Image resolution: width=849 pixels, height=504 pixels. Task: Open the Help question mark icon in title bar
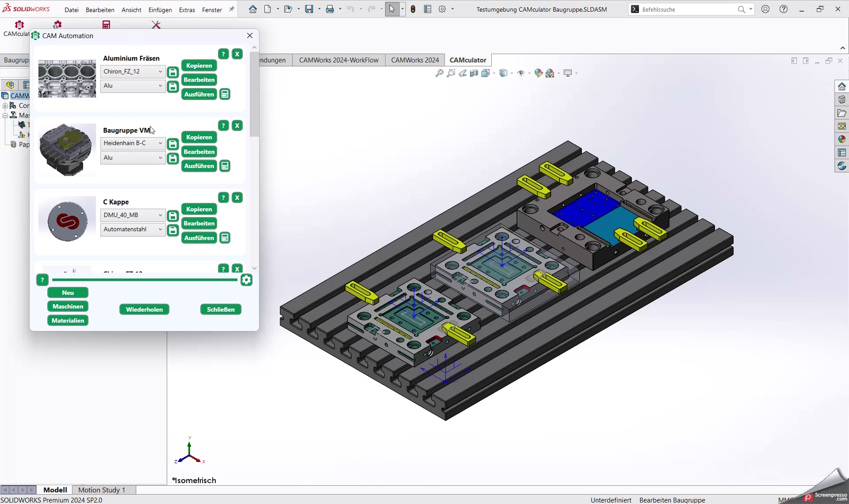(784, 9)
